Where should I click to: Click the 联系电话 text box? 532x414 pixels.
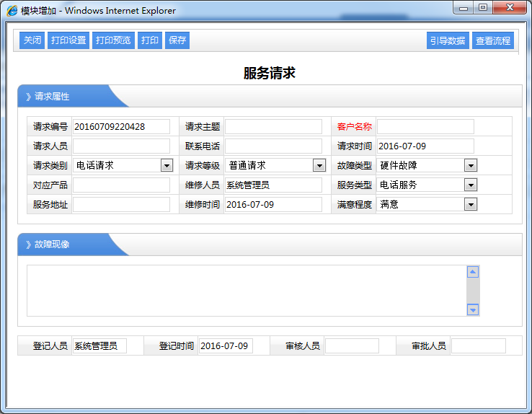[x=273, y=146]
